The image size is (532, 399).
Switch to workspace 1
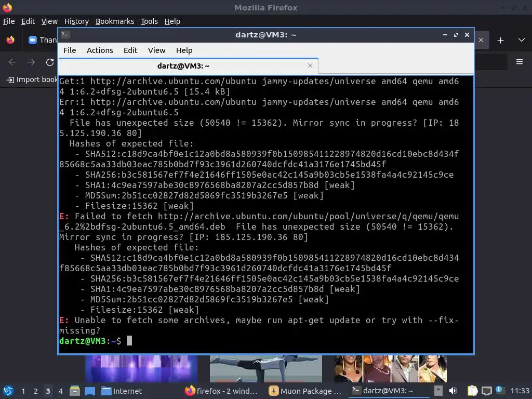click(x=23, y=391)
